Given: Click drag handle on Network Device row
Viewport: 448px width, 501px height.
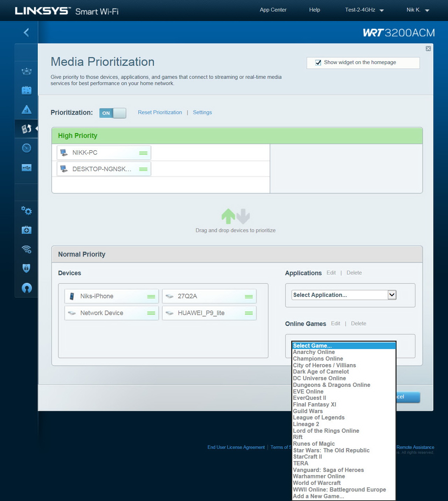Looking at the screenshot, I should pyautogui.click(x=151, y=313).
